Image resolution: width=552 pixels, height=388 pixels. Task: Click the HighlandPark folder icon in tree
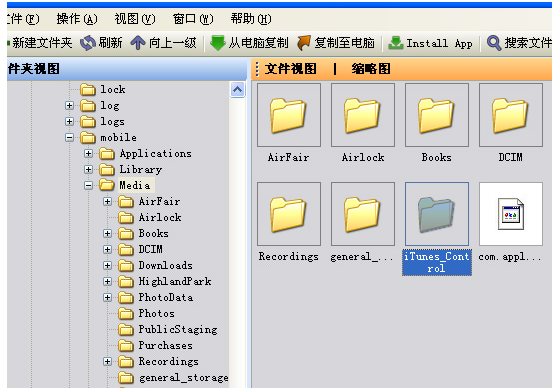tap(126, 282)
